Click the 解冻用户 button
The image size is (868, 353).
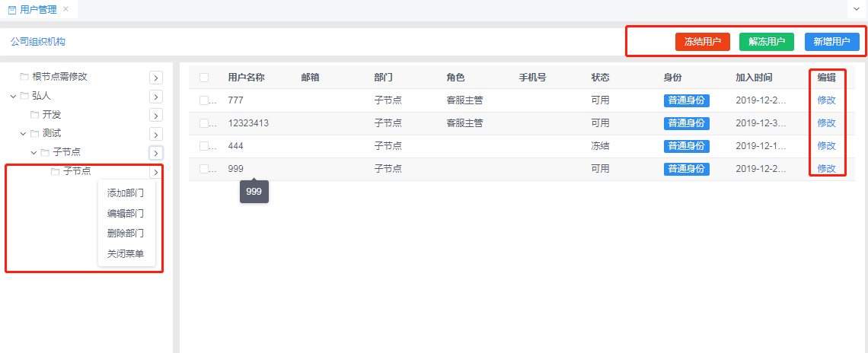(767, 42)
